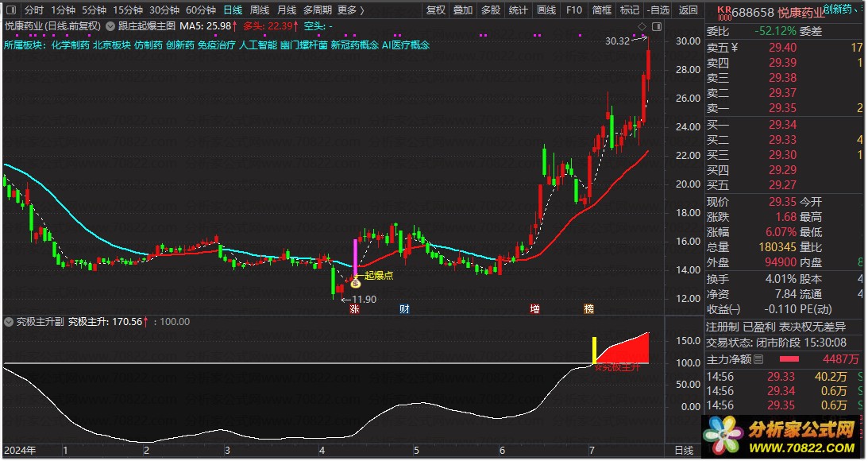868x461 pixels.
Task: Select the 日线 daily period
Action: pos(233,10)
